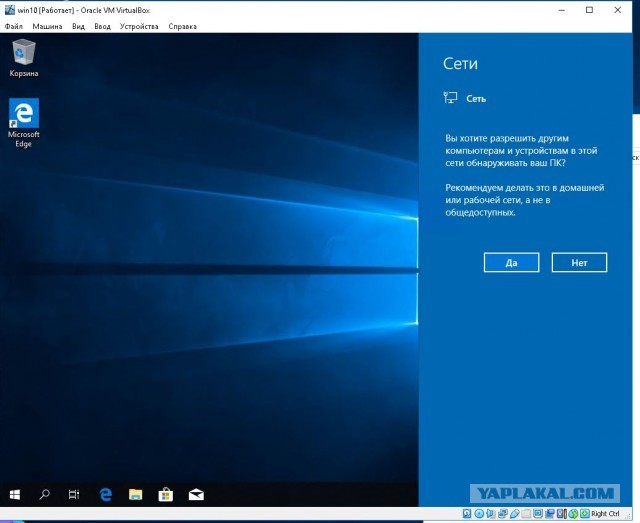Click the USB devices indicator in status bar
Image resolution: width=640 pixels, height=523 pixels.
coord(515,514)
